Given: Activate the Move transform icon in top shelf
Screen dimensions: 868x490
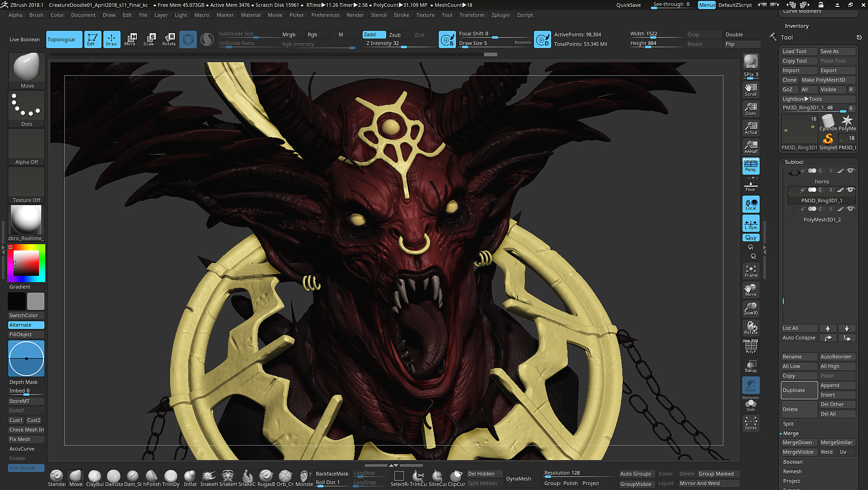Looking at the screenshot, I should tap(130, 39).
